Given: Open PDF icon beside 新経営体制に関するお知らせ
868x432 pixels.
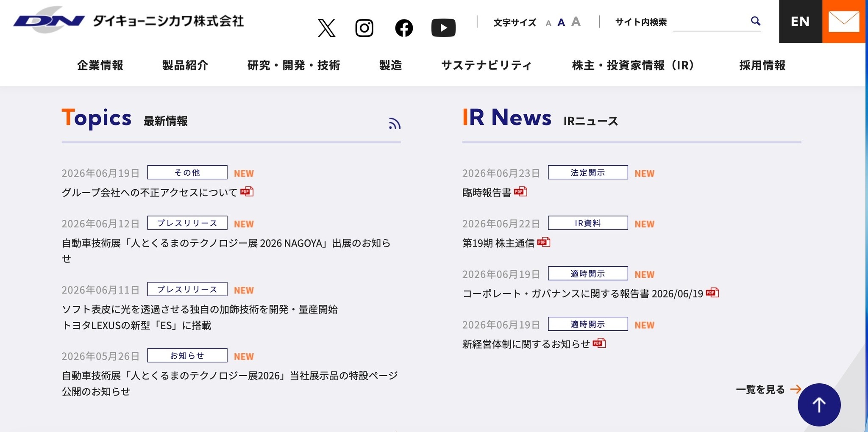Looking at the screenshot, I should (599, 343).
